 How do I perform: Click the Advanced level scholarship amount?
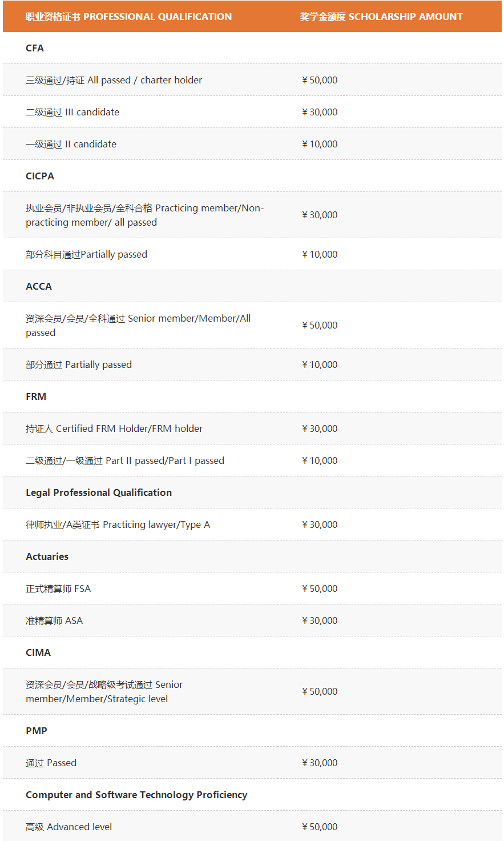[x=320, y=827]
